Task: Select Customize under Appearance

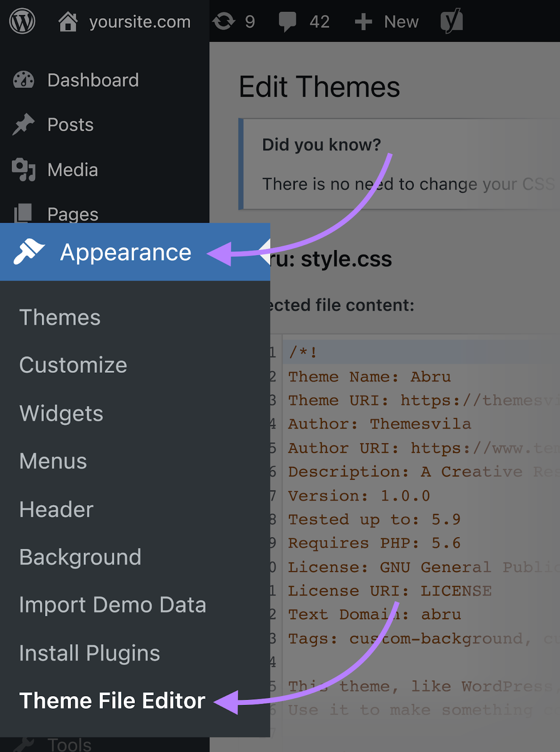Action: coord(73,365)
